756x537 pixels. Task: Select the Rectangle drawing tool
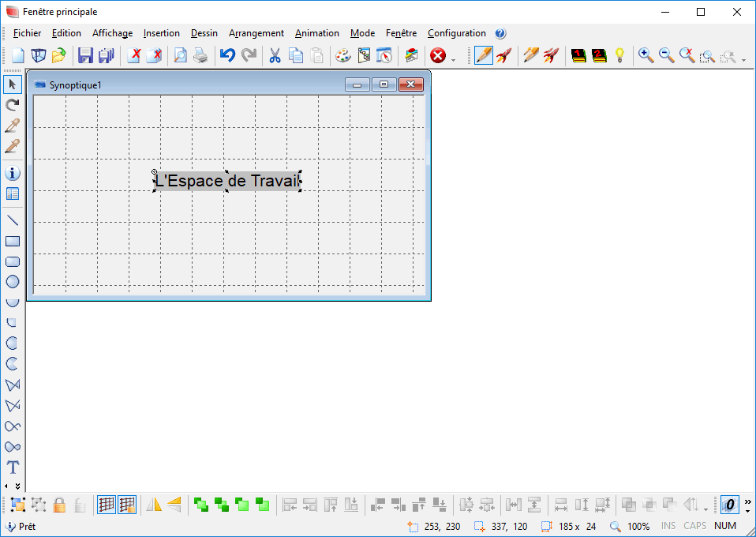tap(13, 241)
